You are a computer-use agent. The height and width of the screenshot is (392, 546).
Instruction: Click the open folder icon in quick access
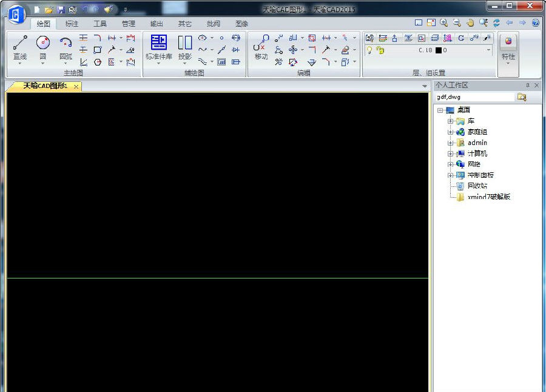pos(49,10)
